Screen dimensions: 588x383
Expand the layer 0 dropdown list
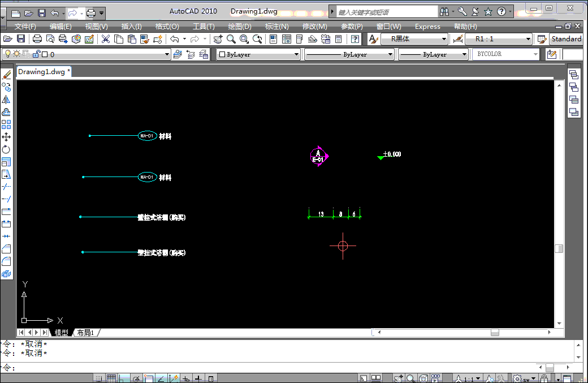[167, 54]
